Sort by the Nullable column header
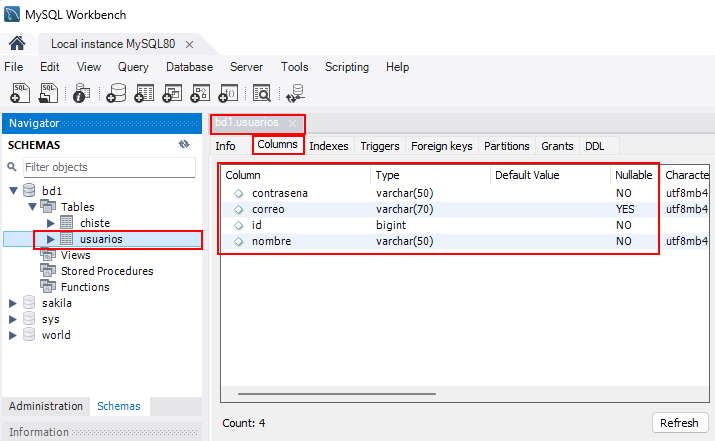The width and height of the screenshot is (715, 441). click(633, 175)
